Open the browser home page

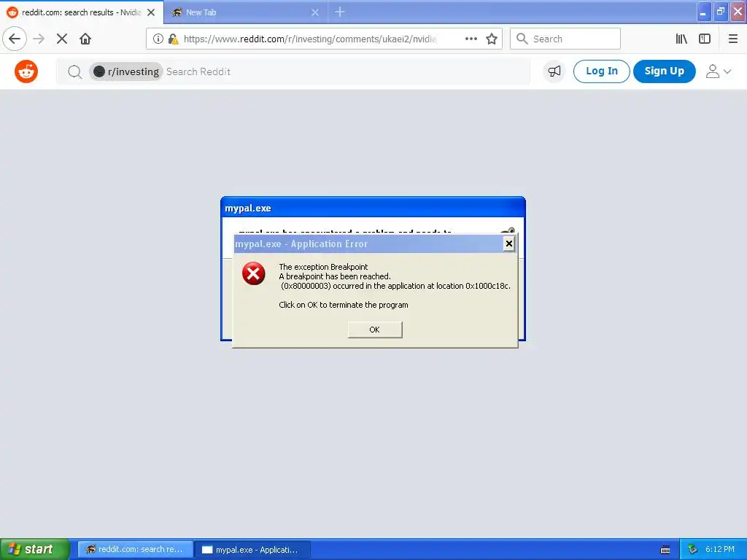tap(85, 39)
